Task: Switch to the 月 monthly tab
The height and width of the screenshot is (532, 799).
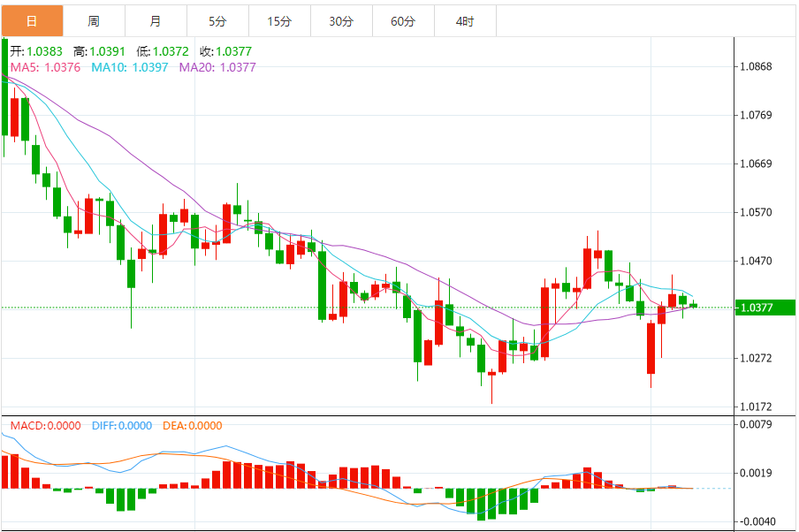Action: coord(156,21)
